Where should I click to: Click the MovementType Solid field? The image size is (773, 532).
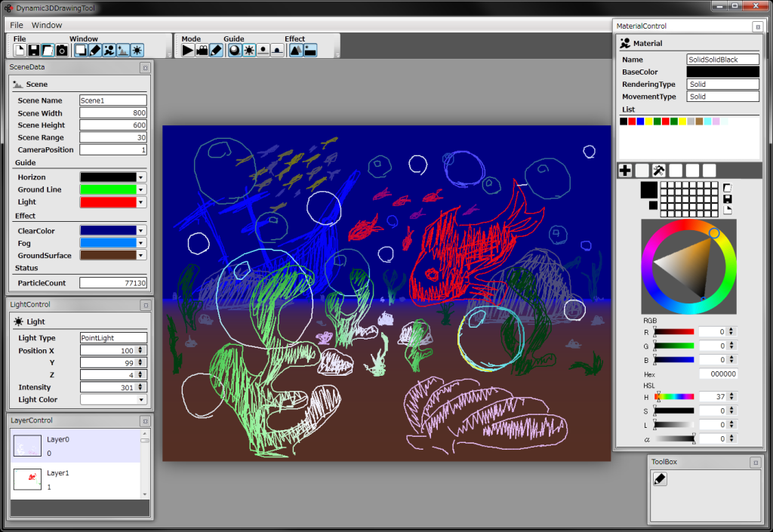tap(722, 97)
